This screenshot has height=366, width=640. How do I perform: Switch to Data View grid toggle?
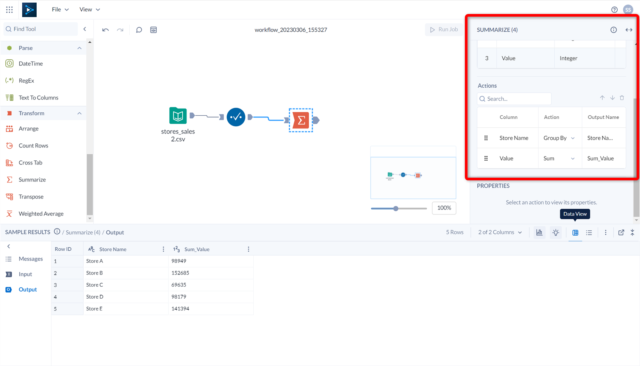point(575,233)
